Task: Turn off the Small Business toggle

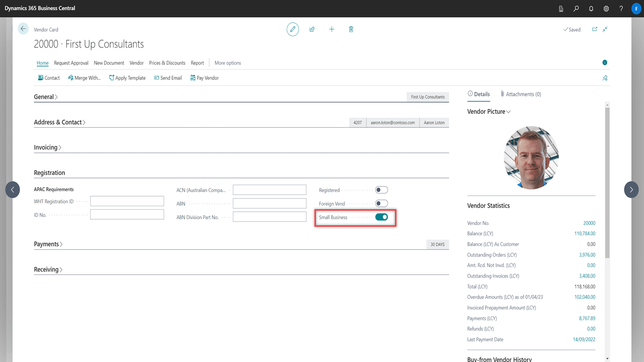Action: [381, 217]
